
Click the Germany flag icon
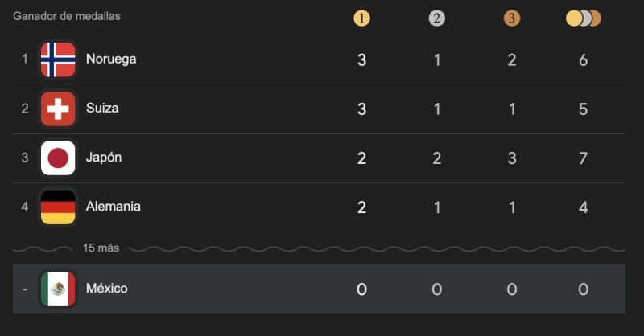[58, 207]
